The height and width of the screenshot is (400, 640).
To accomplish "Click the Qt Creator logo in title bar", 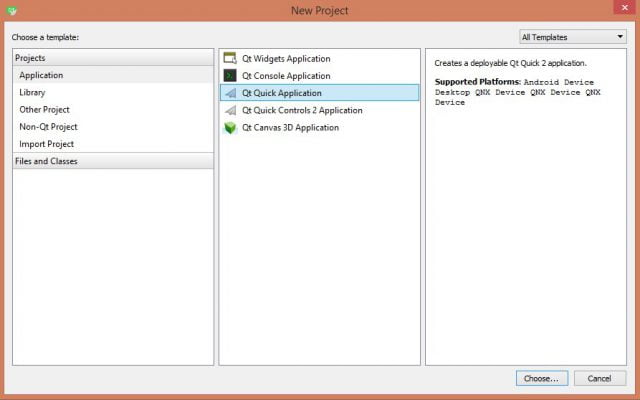I will 13,10.
